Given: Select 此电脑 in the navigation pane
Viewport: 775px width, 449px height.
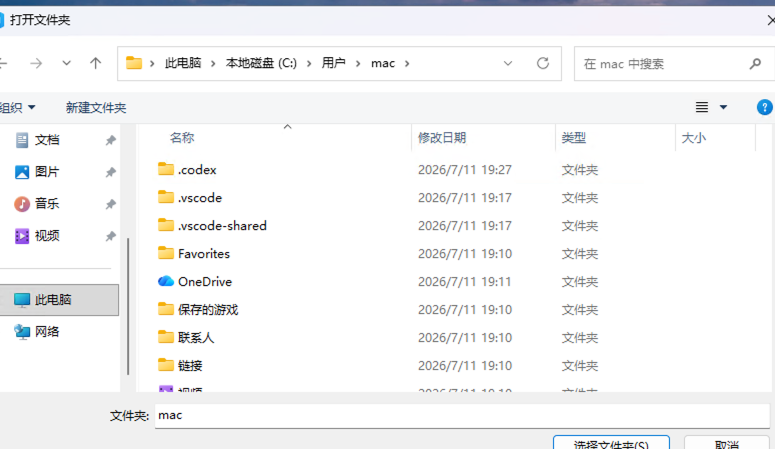Looking at the screenshot, I should point(59,300).
